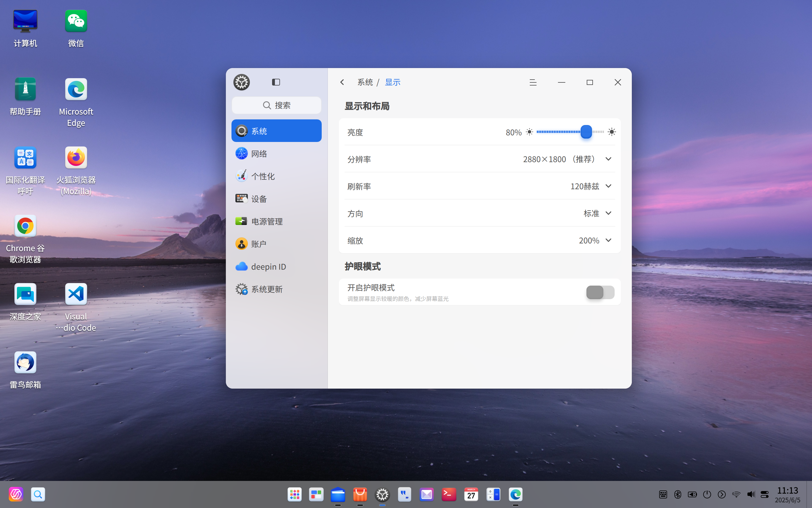812x508 pixels.
Task: Open 设备 settings in the sidebar
Action: [x=277, y=199]
